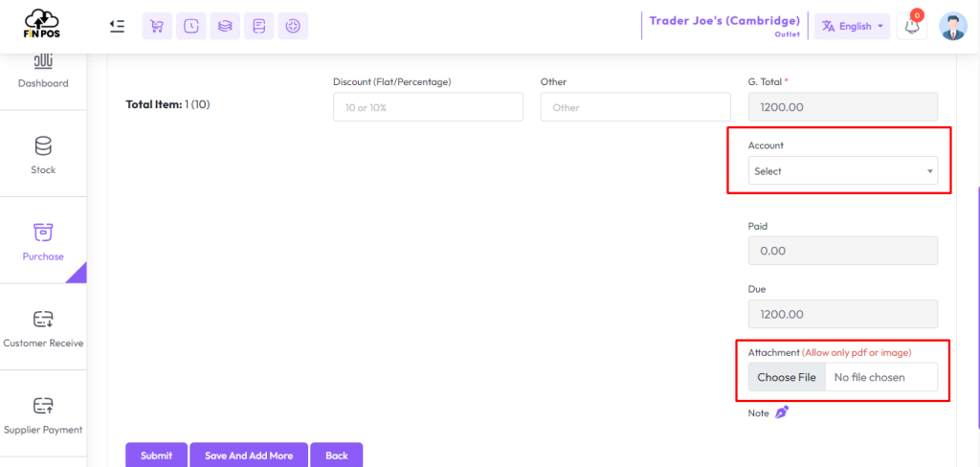Submit the purchase form
This screenshot has width=980, height=467.
pyautogui.click(x=156, y=456)
